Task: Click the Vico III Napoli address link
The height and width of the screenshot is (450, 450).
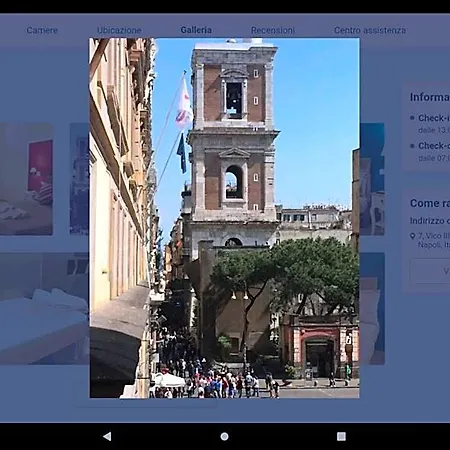Action: 434,240
